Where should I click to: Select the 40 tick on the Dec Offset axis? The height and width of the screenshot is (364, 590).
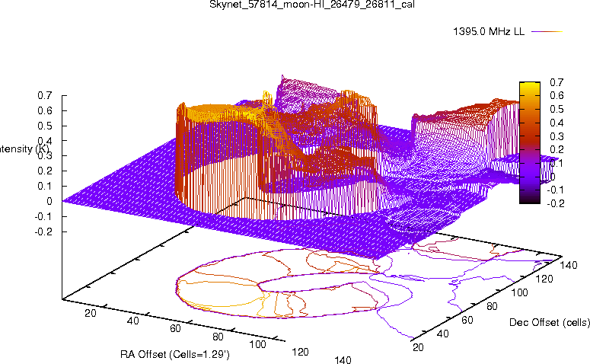tap(443, 334)
